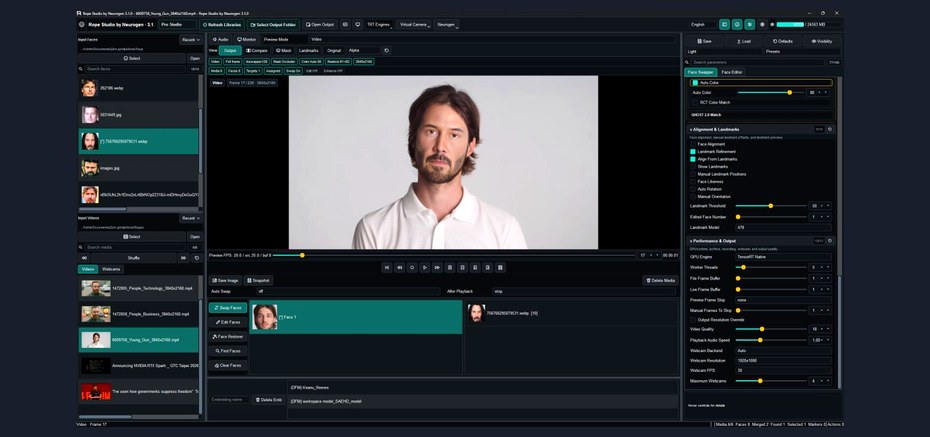Click the record circle icon in playback bar
The image size is (930, 437).
point(412,268)
